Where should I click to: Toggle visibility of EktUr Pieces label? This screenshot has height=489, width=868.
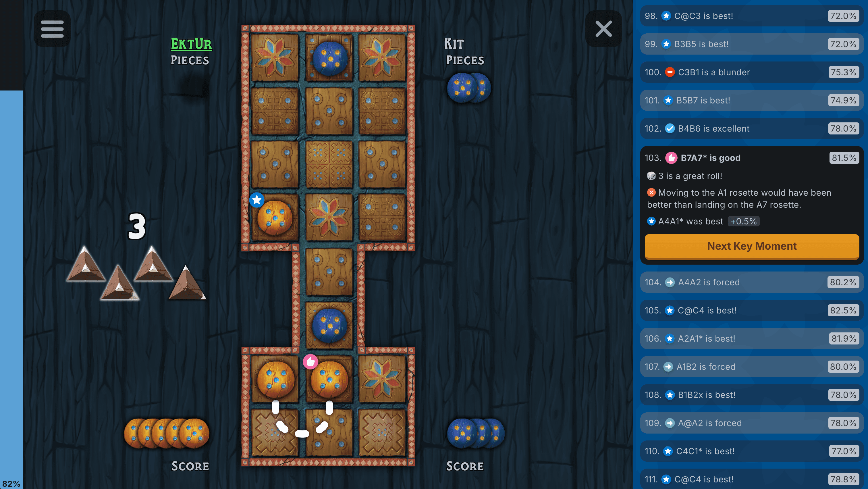[190, 53]
